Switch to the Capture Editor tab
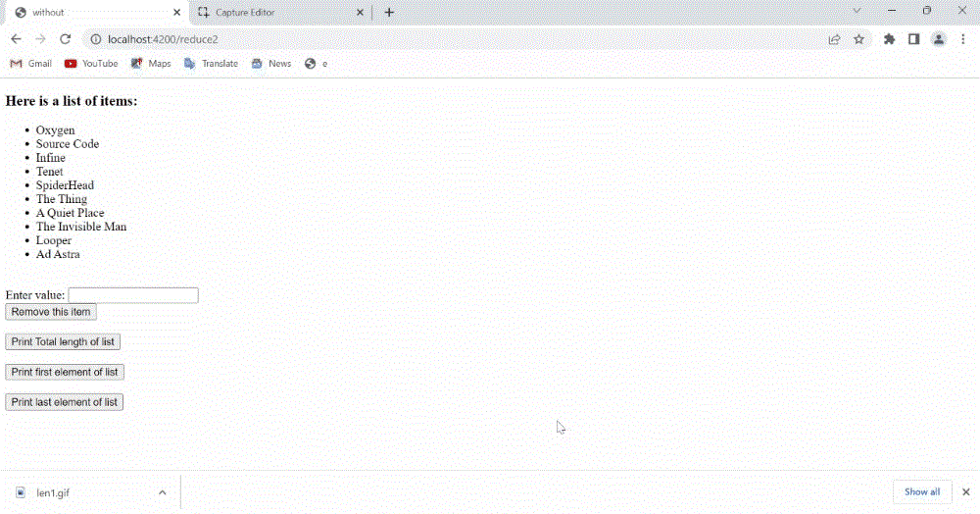Viewport: 980px width, 514px height. 281,12
